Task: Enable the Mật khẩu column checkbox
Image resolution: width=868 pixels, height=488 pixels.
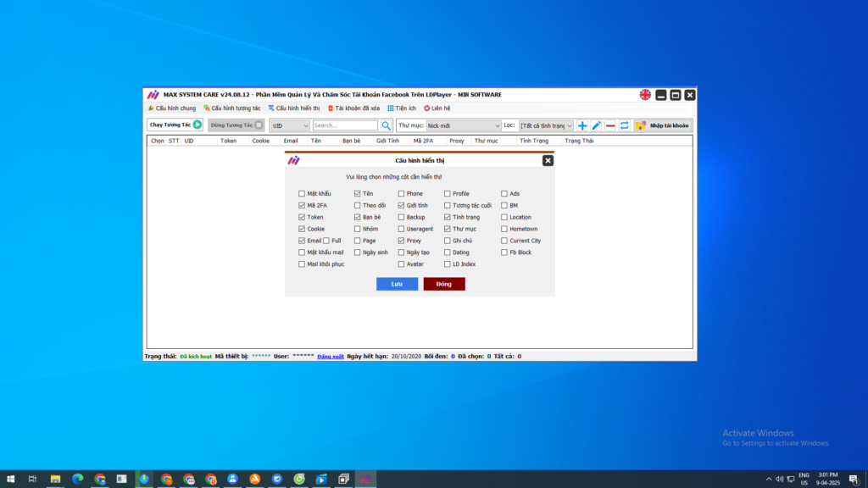Action: click(x=302, y=194)
